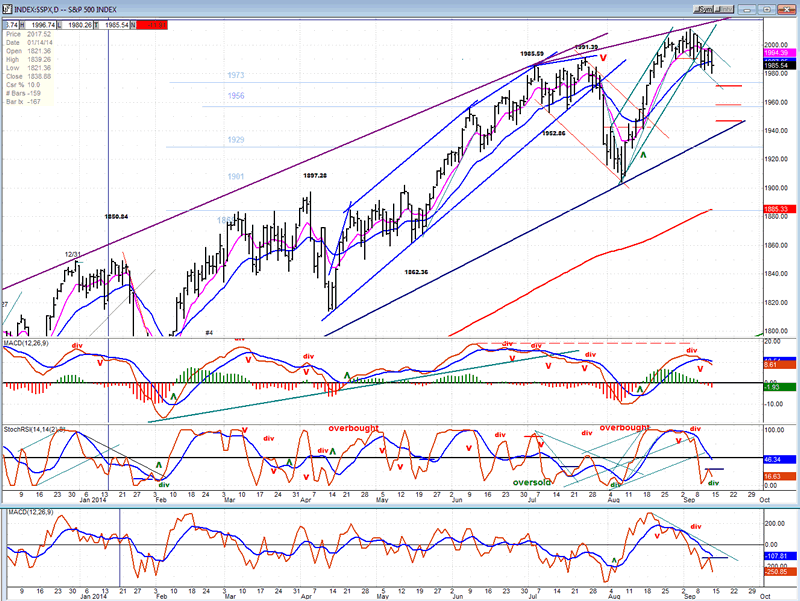Click the orange 16.63 StochRSI value tag

(780, 477)
